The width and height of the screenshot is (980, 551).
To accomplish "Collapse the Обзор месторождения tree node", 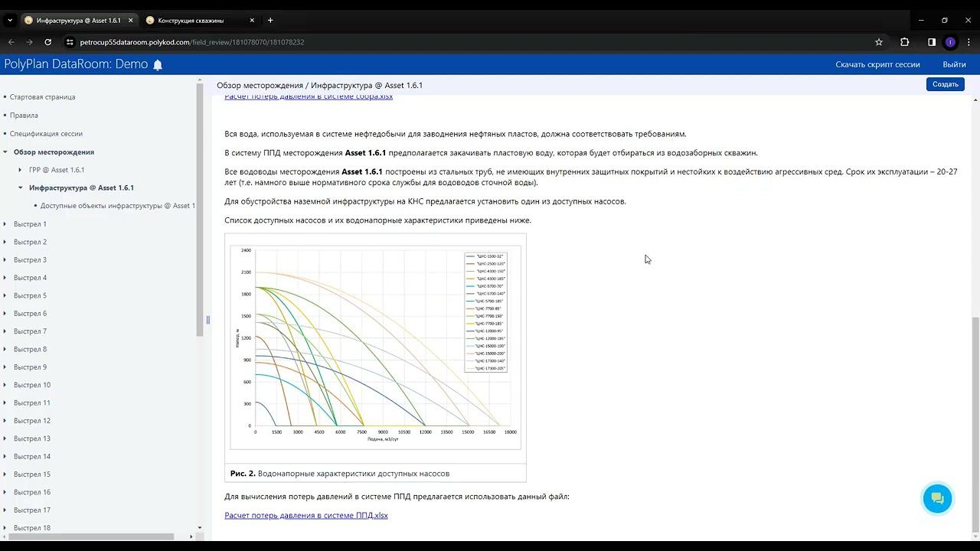I will click(5, 152).
